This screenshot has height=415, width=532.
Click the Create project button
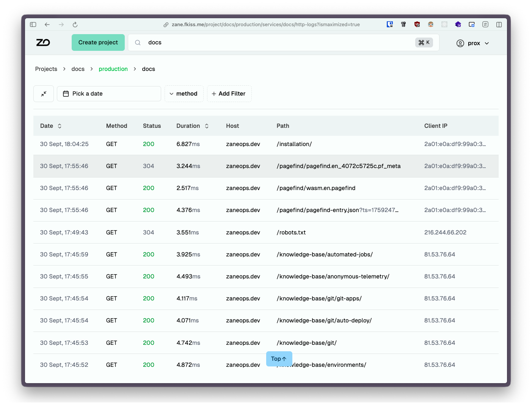pos(98,42)
